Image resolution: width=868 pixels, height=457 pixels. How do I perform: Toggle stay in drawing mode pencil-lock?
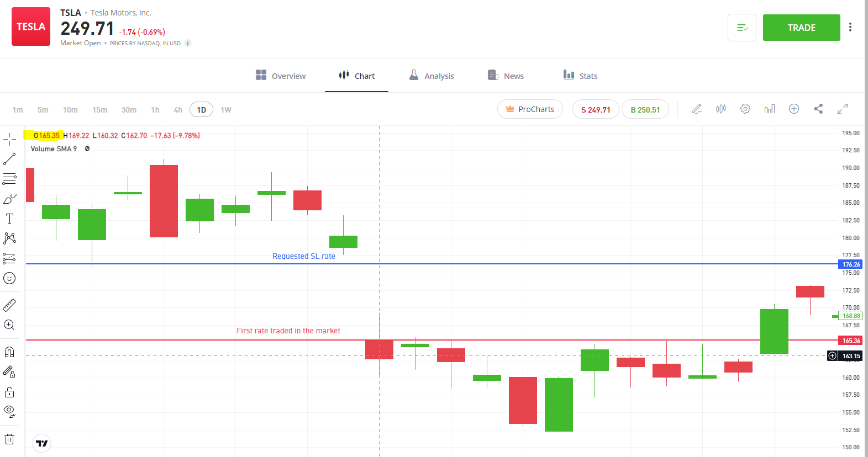pyautogui.click(x=9, y=372)
